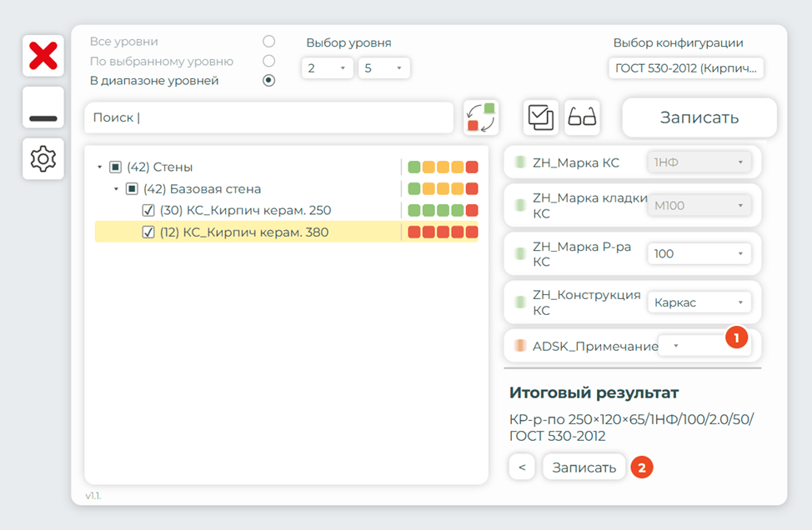
Task: Click the status color squares for 'Стены'
Action: (443, 167)
